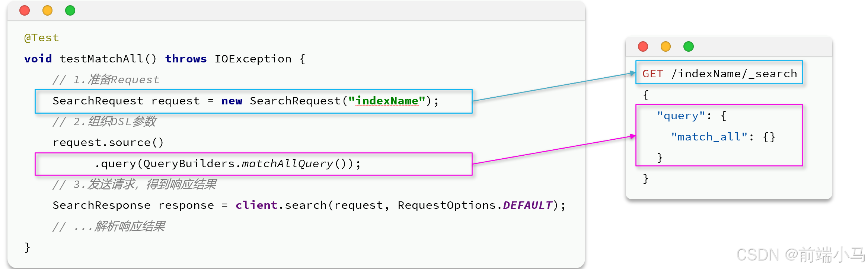Viewport: 868px width, 269px height.
Task: Click the GET /indexName/_search line
Action: [719, 74]
